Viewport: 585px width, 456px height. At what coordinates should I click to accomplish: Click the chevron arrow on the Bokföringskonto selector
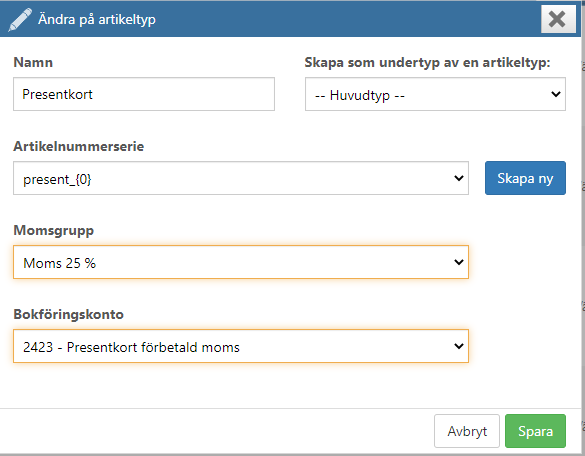coord(459,346)
